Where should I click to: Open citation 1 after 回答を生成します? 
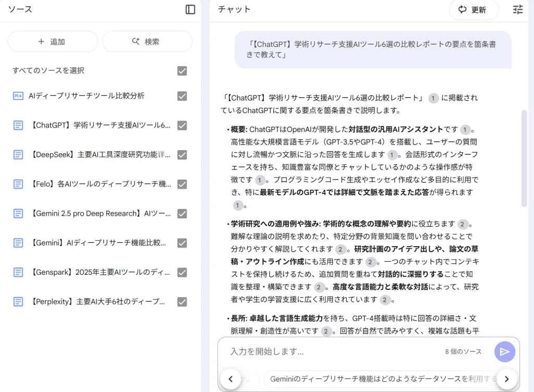coord(392,155)
